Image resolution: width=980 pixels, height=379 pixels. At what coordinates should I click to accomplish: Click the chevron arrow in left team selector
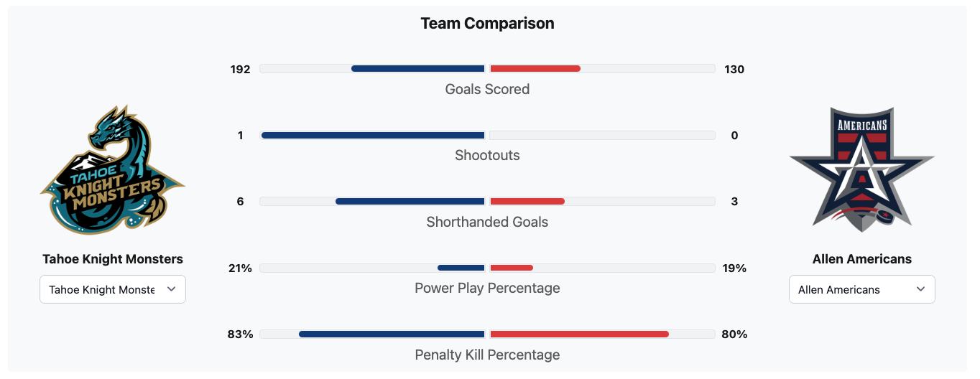[x=171, y=289]
